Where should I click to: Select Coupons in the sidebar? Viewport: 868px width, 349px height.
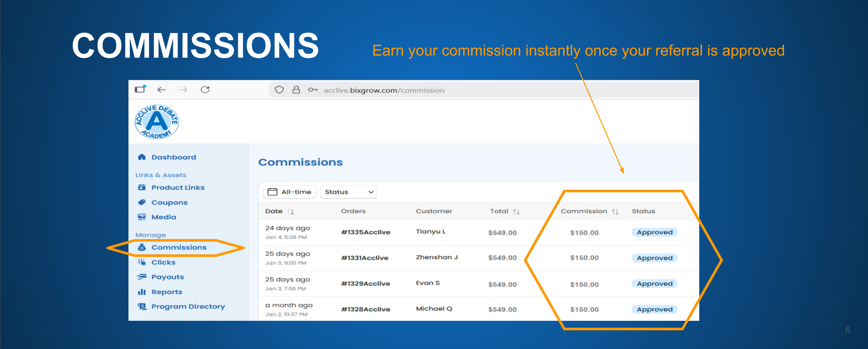click(x=169, y=203)
